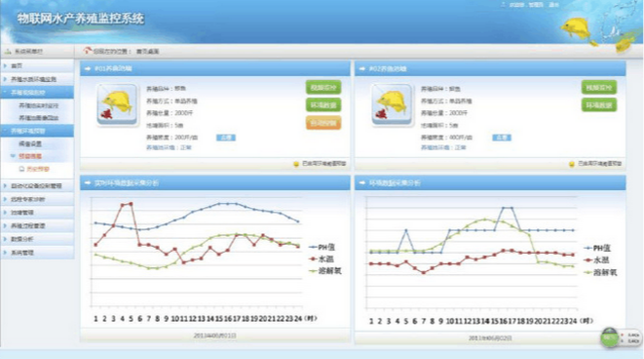This screenshot has height=359, width=644.
Task: Toggle the PH值 series in pond #01 chart legend
Action: (x=322, y=247)
